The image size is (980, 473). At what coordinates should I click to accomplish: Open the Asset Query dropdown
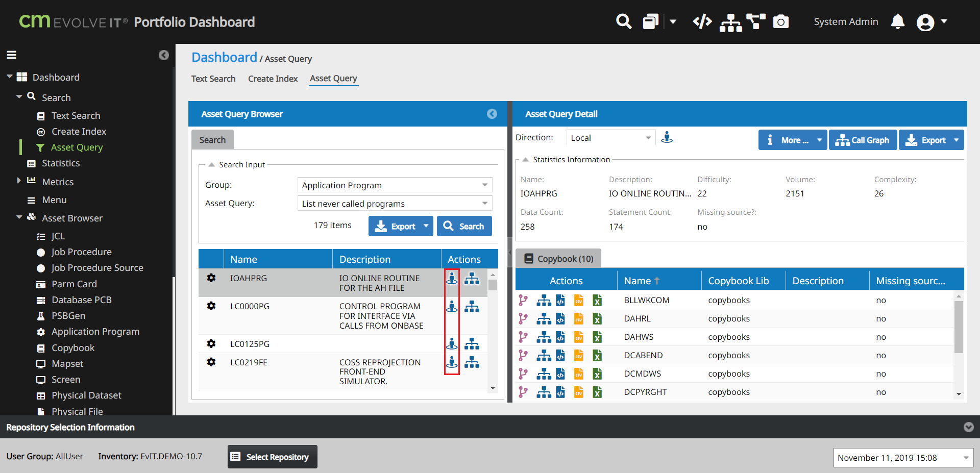point(395,203)
